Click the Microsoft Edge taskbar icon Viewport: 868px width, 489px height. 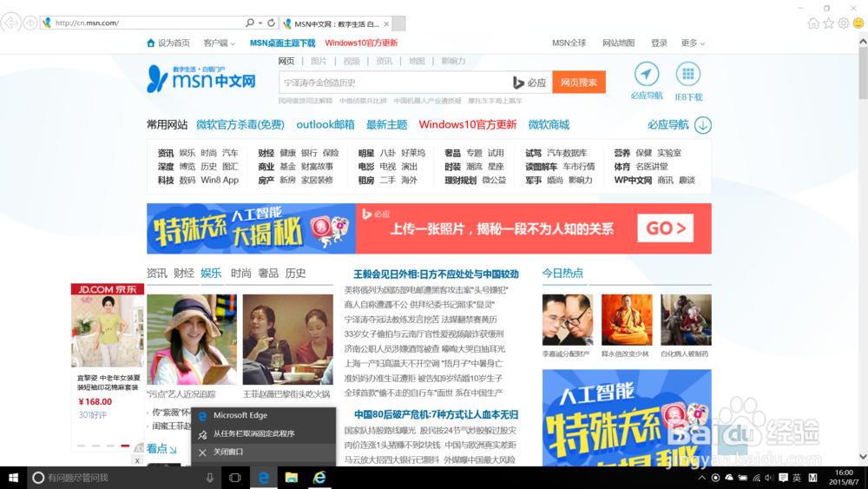264,478
